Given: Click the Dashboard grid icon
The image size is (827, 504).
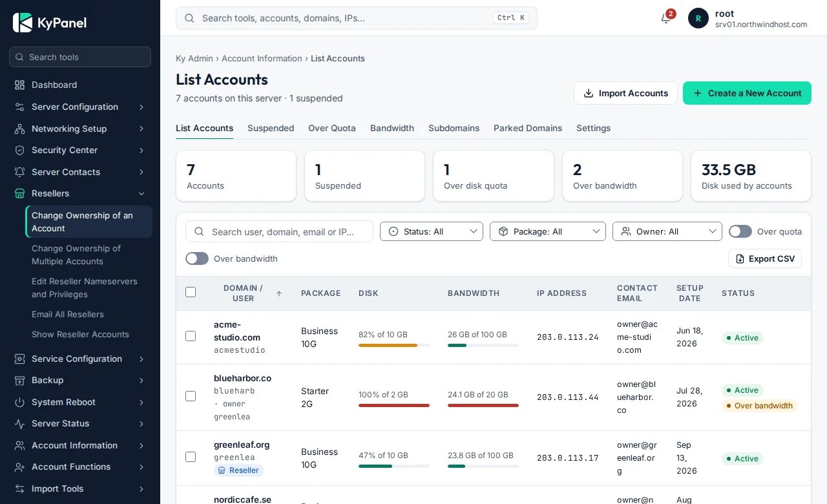Looking at the screenshot, I should [x=20, y=85].
